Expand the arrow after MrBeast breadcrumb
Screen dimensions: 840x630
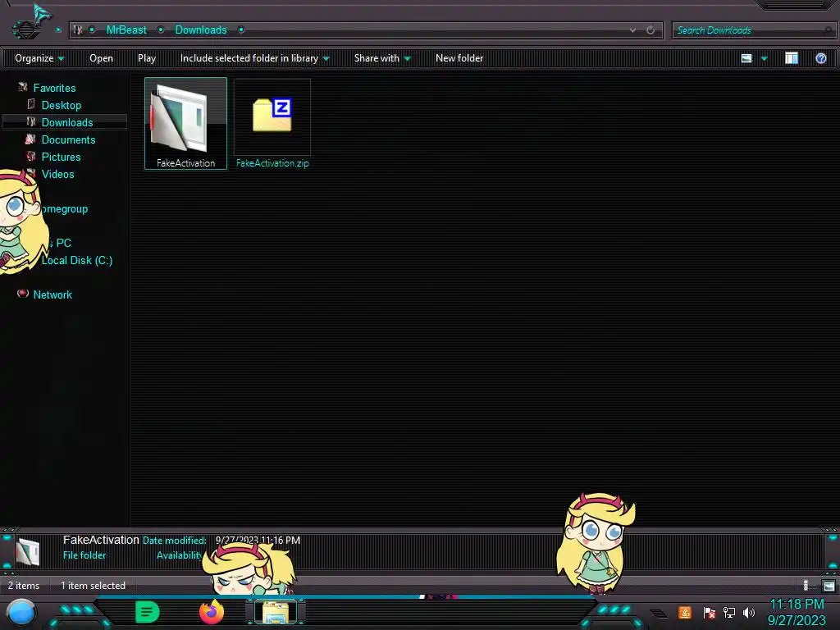[x=161, y=30]
